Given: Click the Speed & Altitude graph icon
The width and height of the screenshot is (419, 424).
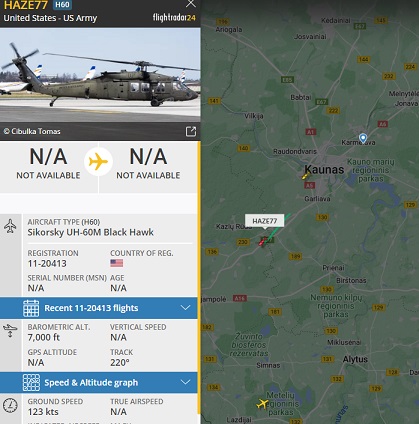Looking at the screenshot, I should [x=31, y=382].
